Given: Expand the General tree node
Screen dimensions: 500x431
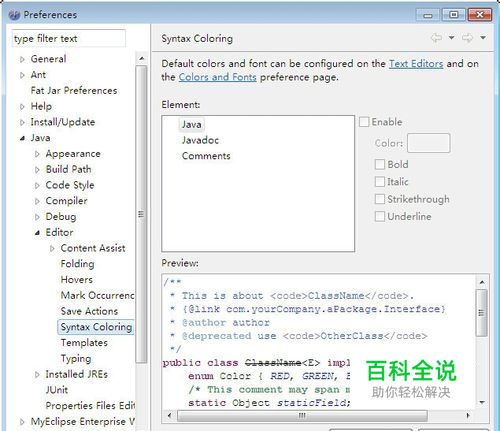Looking at the screenshot, I should 22,59.
